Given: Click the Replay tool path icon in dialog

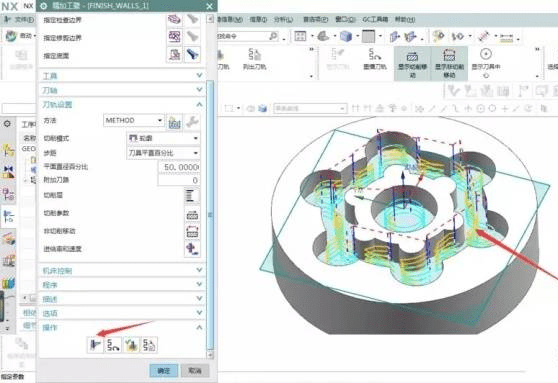Looking at the screenshot, I should coord(113,345).
